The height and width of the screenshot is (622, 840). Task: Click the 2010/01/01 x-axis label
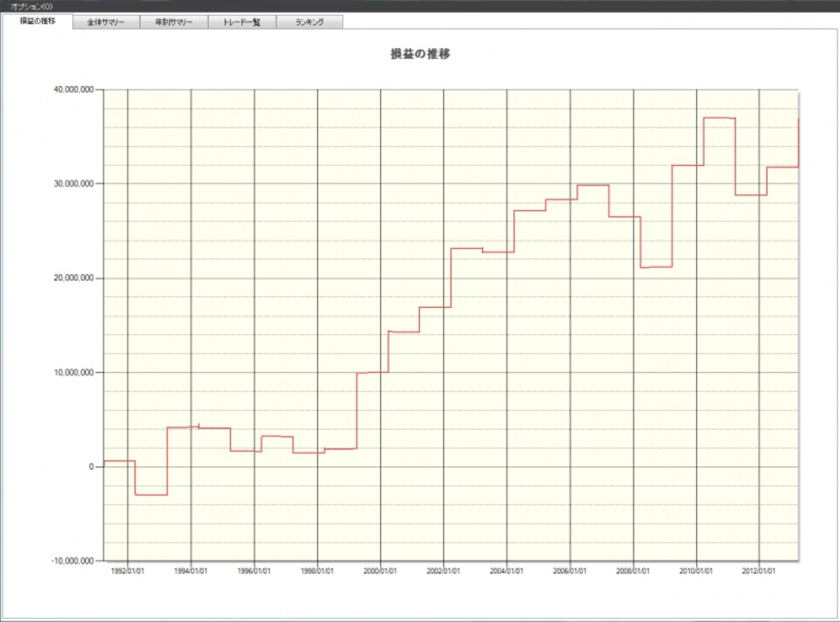point(696,571)
